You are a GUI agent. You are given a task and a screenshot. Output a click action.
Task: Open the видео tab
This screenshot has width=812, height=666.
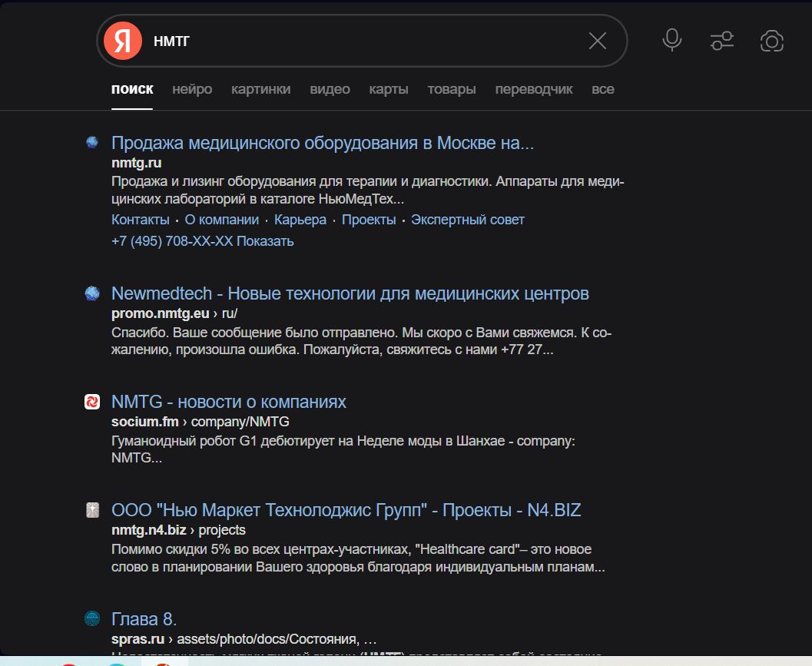[330, 89]
